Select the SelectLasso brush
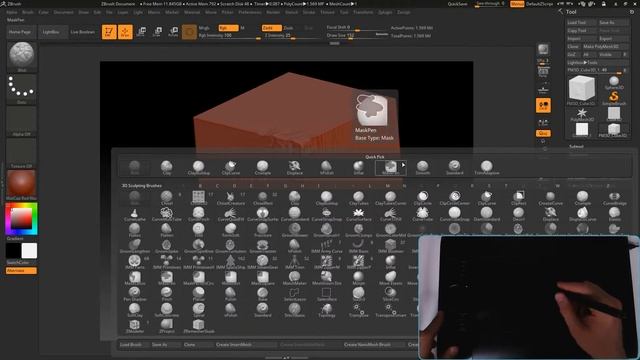 tap(294, 294)
